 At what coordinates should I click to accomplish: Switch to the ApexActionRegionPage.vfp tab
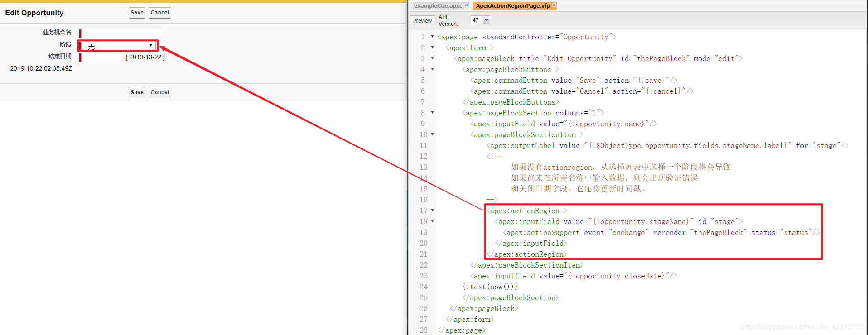tap(513, 5)
